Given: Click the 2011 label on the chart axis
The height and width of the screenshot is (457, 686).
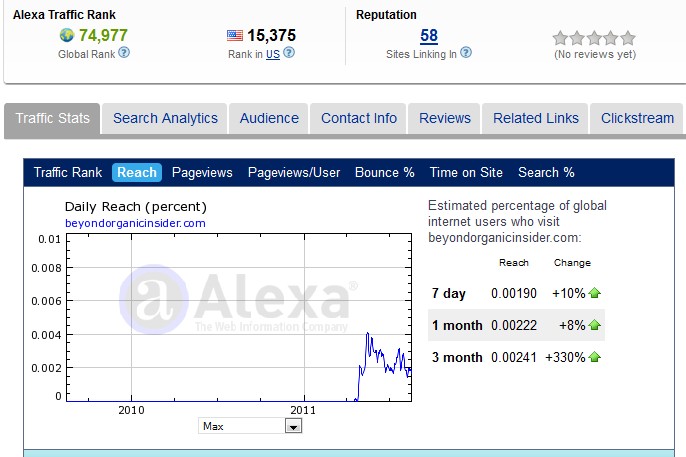Looking at the screenshot, I should [303, 410].
